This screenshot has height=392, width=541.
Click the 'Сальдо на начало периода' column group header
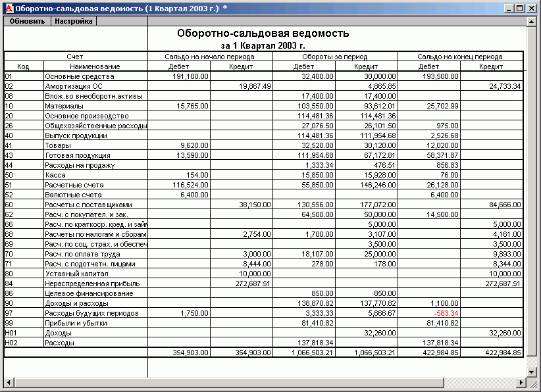[x=210, y=57]
